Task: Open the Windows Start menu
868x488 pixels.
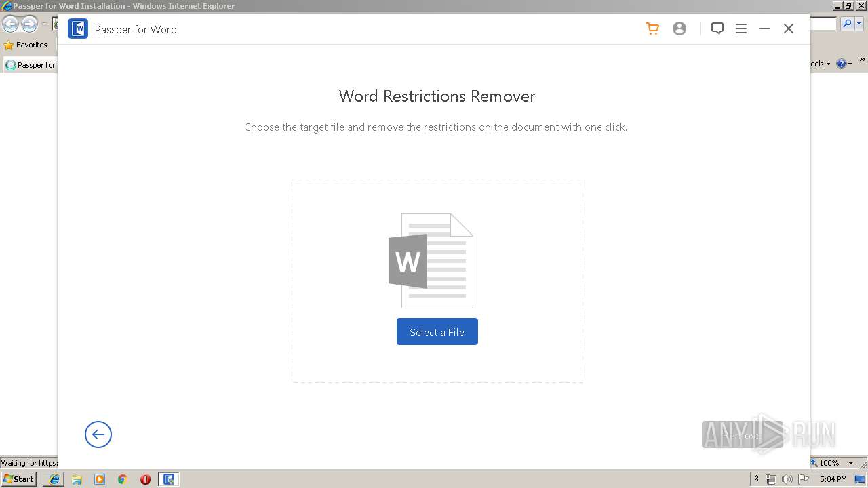Action: (x=18, y=479)
